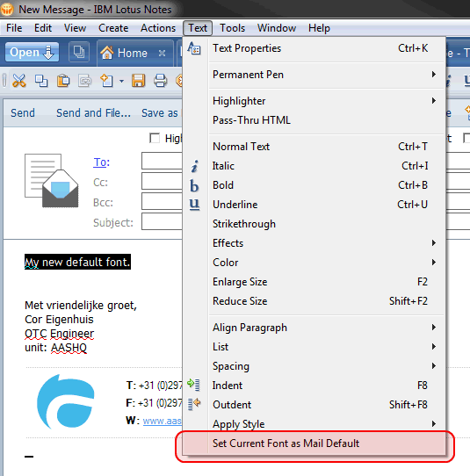Click the Home house tab icon
The image size is (470, 476).
pos(107,53)
